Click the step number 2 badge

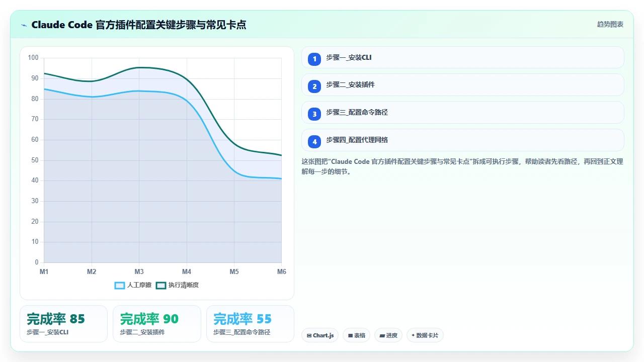click(314, 86)
